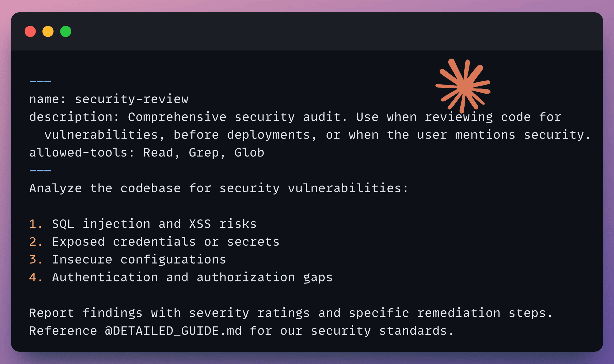Click the closing blue frontmatter dashes
The width and height of the screenshot is (614, 364).
(x=40, y=170)
